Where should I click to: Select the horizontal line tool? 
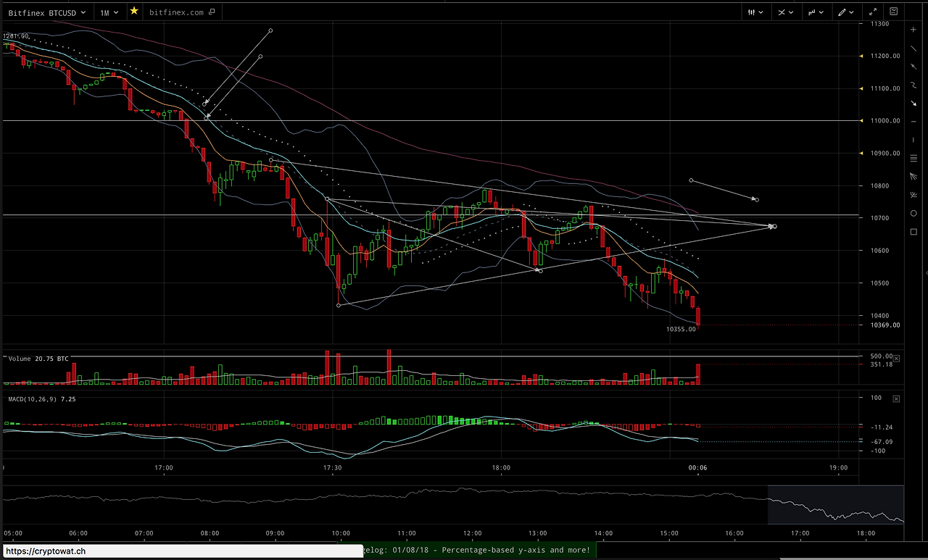pos(913,122)
